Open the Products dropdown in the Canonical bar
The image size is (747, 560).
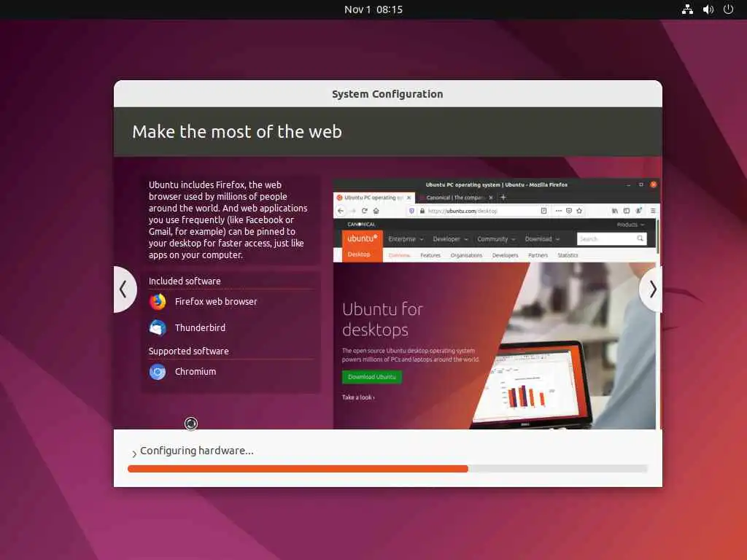tap(630, 225)
